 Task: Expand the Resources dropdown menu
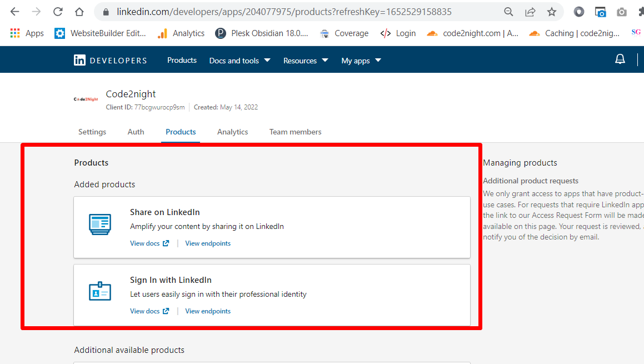(x=306, y=61)
